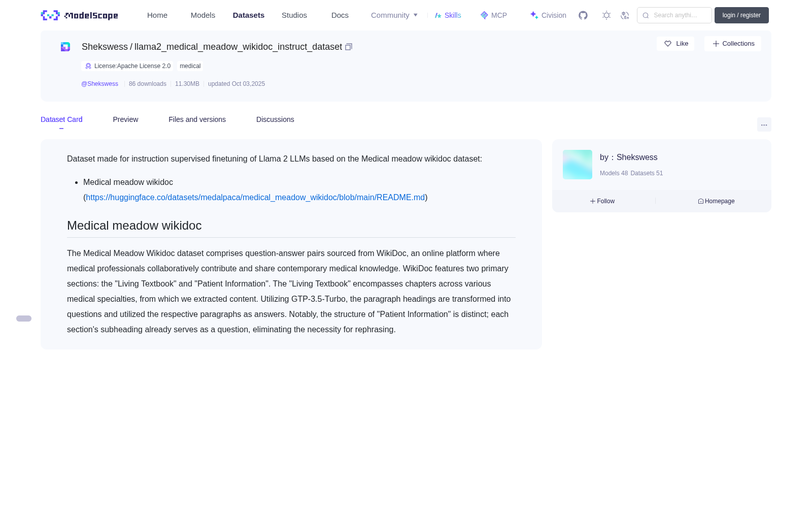
Task: Open the Docs navigation item
Action: (340, 15)
